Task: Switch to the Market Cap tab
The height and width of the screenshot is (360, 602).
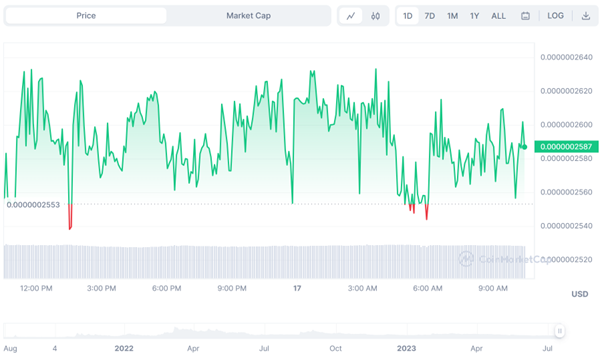Action: [x=248, y=16]
